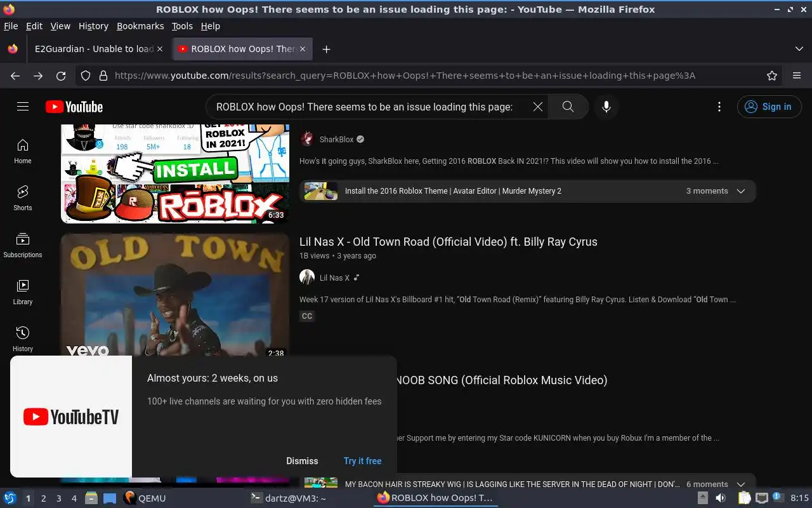Open the desktop start menu icon

[x=10, y=498]
